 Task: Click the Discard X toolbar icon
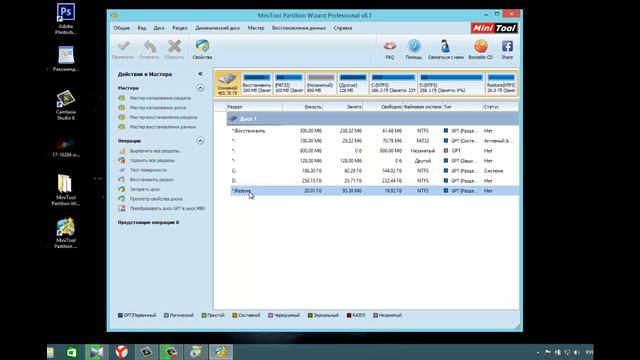[174, 47]
